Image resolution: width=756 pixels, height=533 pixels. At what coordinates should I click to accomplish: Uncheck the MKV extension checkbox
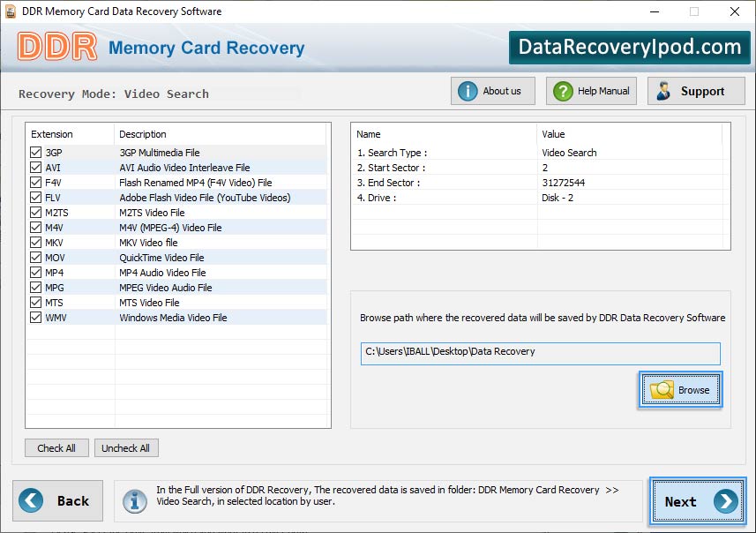click(x=35, y=242)
